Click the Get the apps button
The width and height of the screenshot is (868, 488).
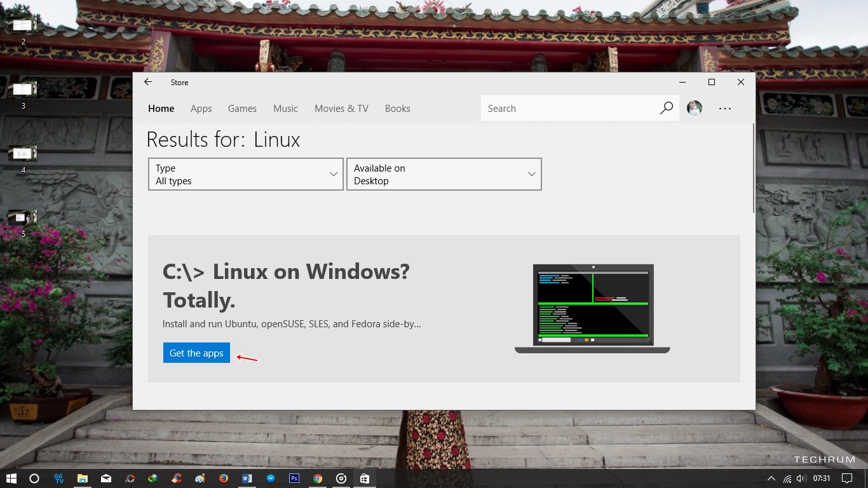(x=196, y=353)
